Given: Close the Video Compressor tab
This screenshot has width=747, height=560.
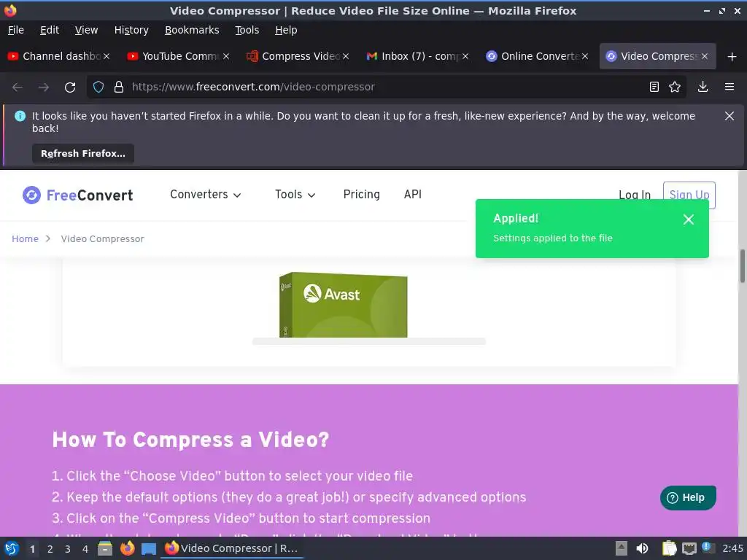Looking at the screenshot, I should click(705, 56).
